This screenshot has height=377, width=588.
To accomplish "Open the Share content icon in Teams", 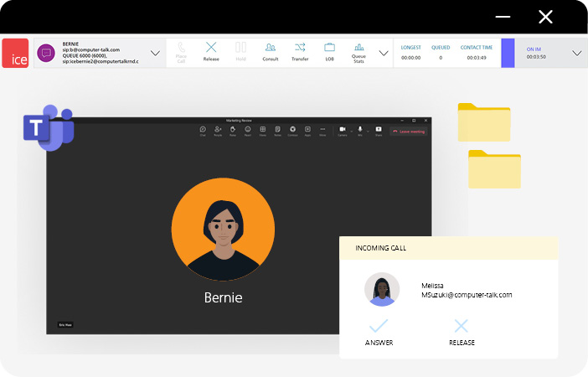I will [379, 130].
